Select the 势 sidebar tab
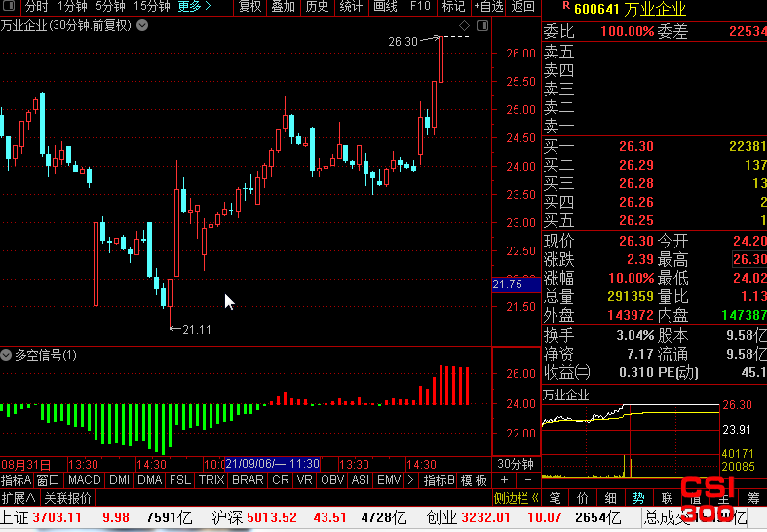The height and width of the screenshot is (532, 767). [638, 498]
